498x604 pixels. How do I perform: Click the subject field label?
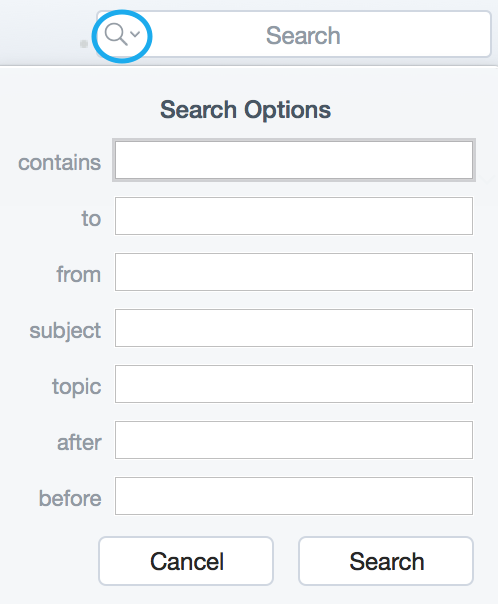click(65, 331)
